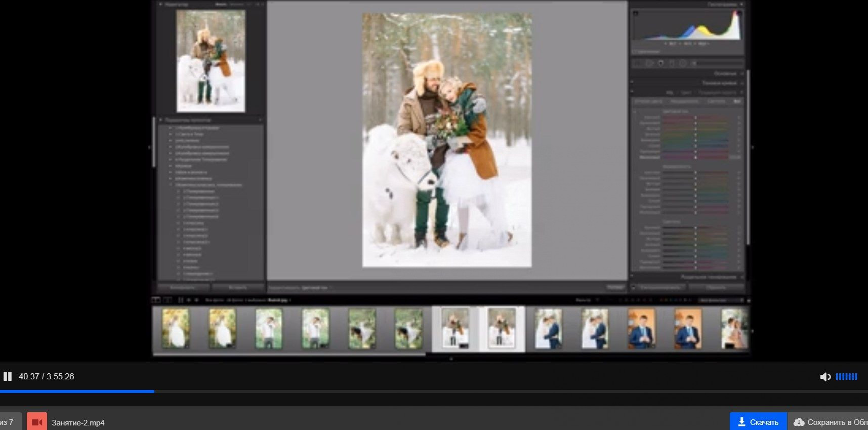868x430 pixels.
Task: Click Сохранить в Облако cloud save button
Action: tap(830, 422)
